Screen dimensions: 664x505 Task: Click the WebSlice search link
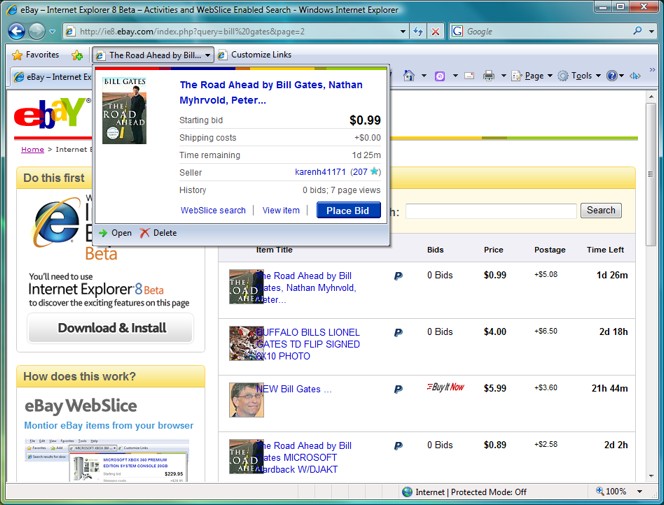[x=213, y=210]
